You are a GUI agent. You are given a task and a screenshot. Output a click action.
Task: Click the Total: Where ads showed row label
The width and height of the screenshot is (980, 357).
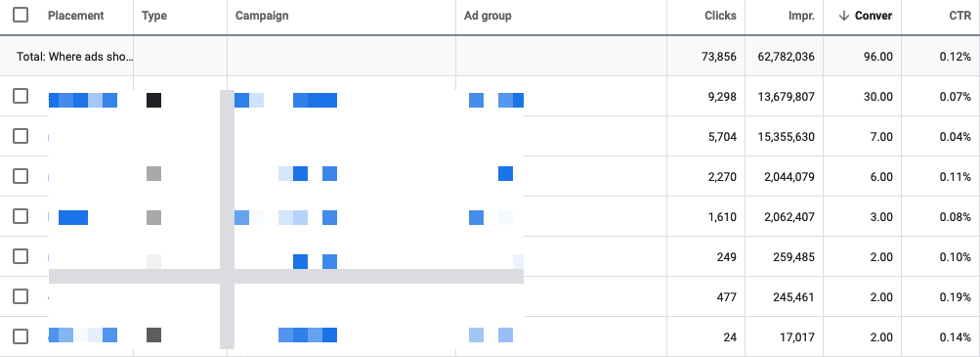tap(75, 57)
